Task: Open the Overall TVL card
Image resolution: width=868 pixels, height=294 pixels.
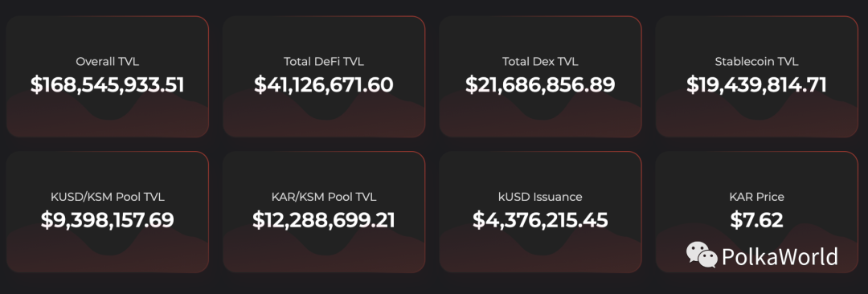Action: [x=108, y=76]
